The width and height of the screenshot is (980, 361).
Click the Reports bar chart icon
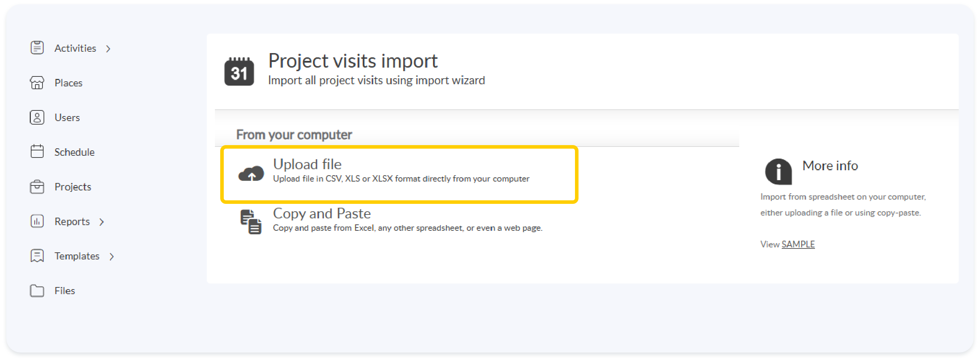click(37, 221)
